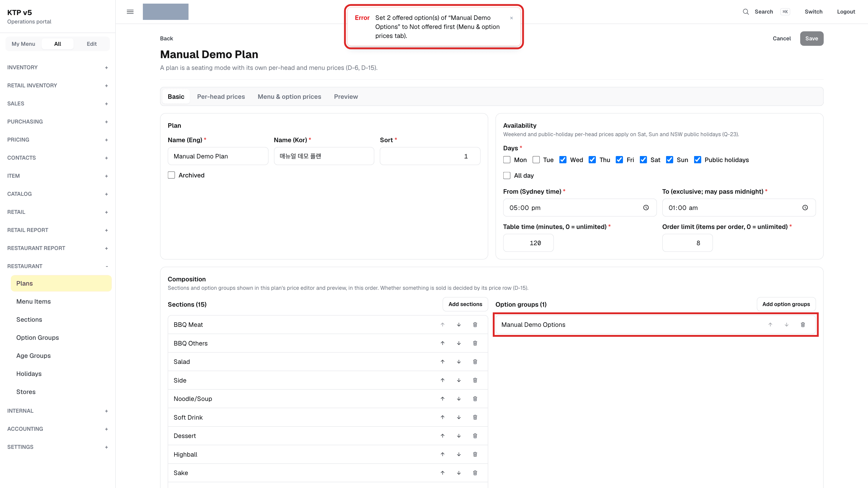The image size is (868, 488).
Task: Move Soft Drink section down
Action: pos(459,417)
